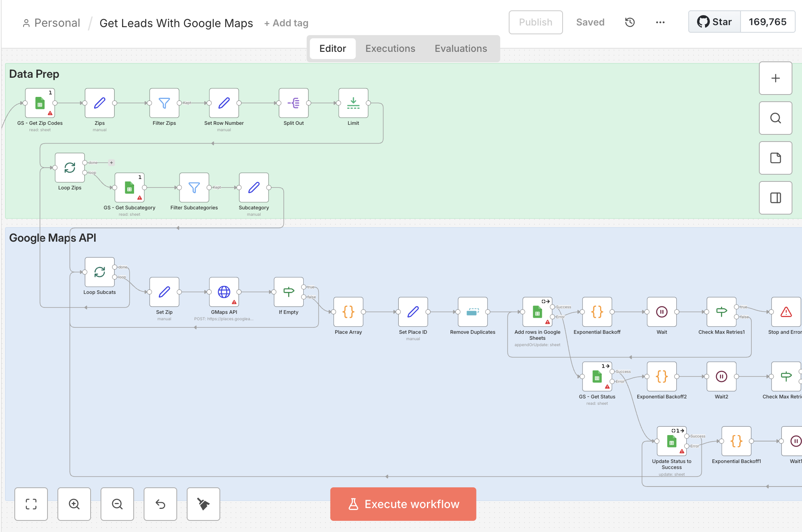Click zoom to fit canvas button
This screenshot has height=532, width=802.
(31, 504)
